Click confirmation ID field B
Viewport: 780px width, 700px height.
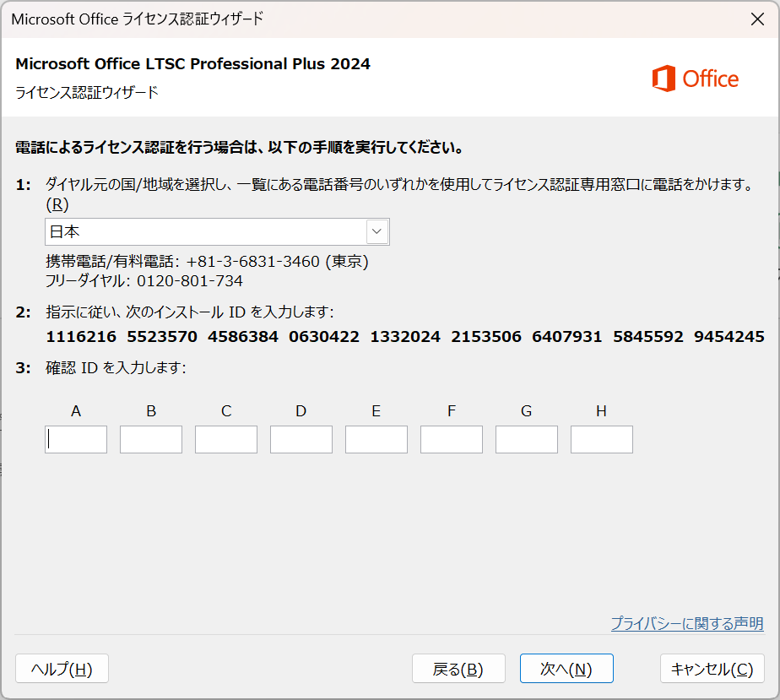151,439
